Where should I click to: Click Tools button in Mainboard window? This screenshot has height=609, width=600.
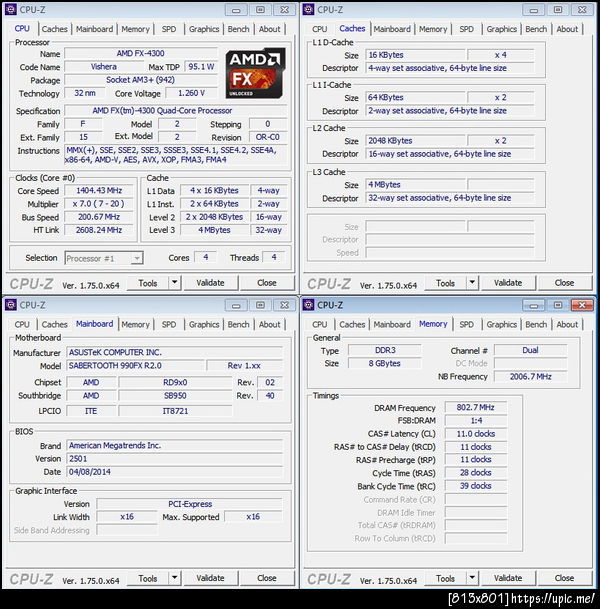(x=148, y=578)
